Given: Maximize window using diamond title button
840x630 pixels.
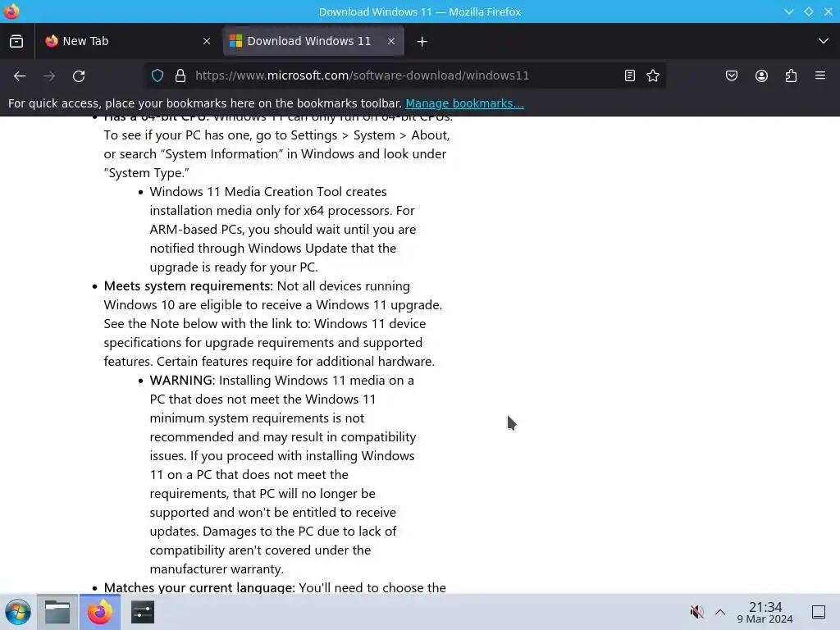Looking at the screenshot, I should click(x=808, y=11).
